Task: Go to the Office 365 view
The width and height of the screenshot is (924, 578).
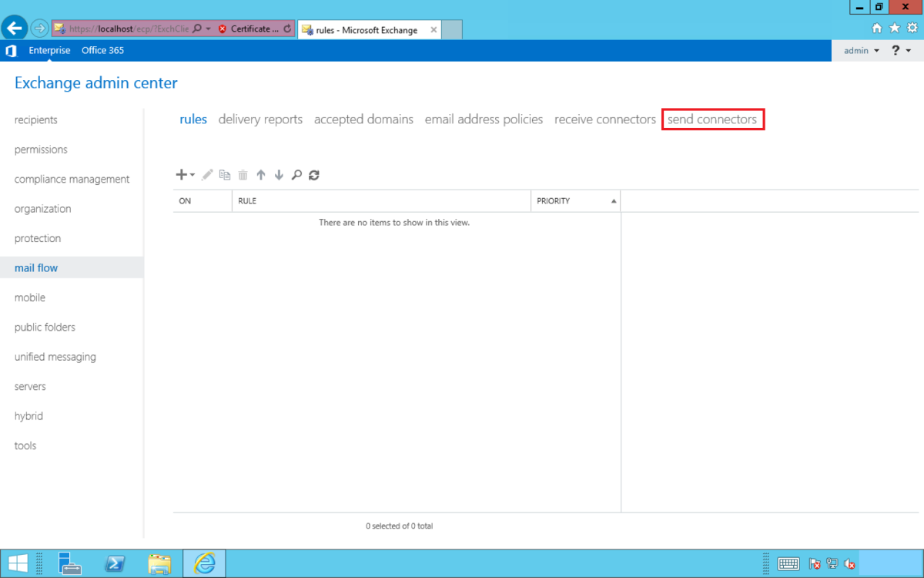Action: pyautogui.click(x=102, y=50)
